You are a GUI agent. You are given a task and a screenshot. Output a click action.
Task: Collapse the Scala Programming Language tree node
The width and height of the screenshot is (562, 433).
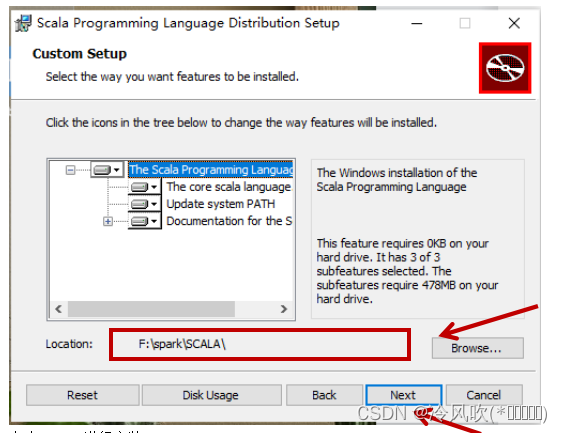coord(71,170)
